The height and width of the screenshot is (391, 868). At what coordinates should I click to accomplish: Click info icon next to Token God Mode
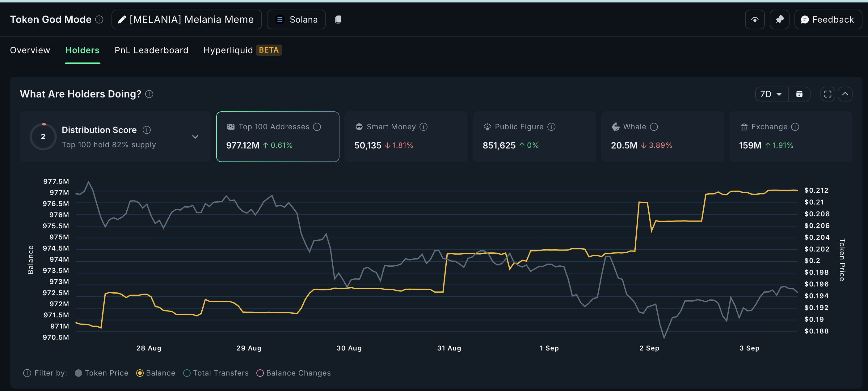pyautogui.click(x=99, y=19)
